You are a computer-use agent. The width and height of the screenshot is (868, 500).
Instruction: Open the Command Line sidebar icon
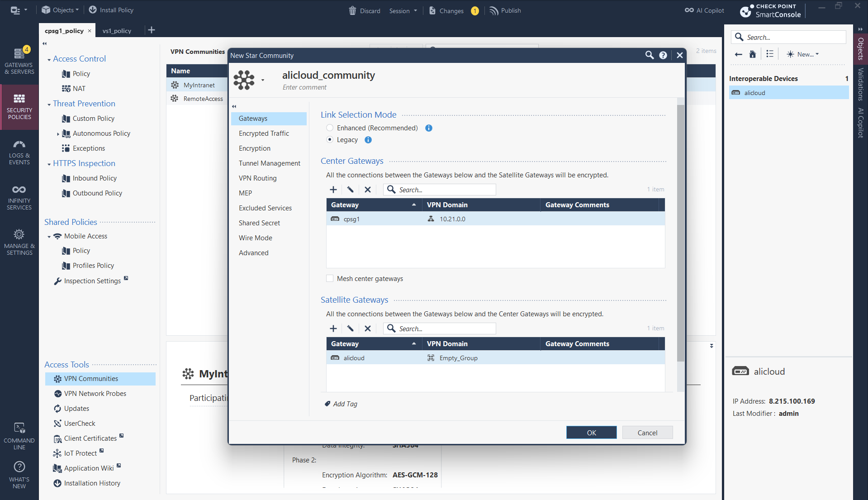[x=19, y=436]
